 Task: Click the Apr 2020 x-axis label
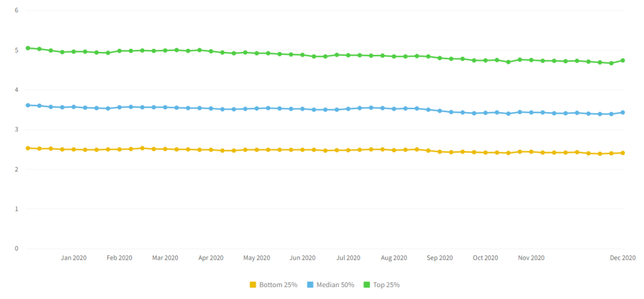[211, 258]
